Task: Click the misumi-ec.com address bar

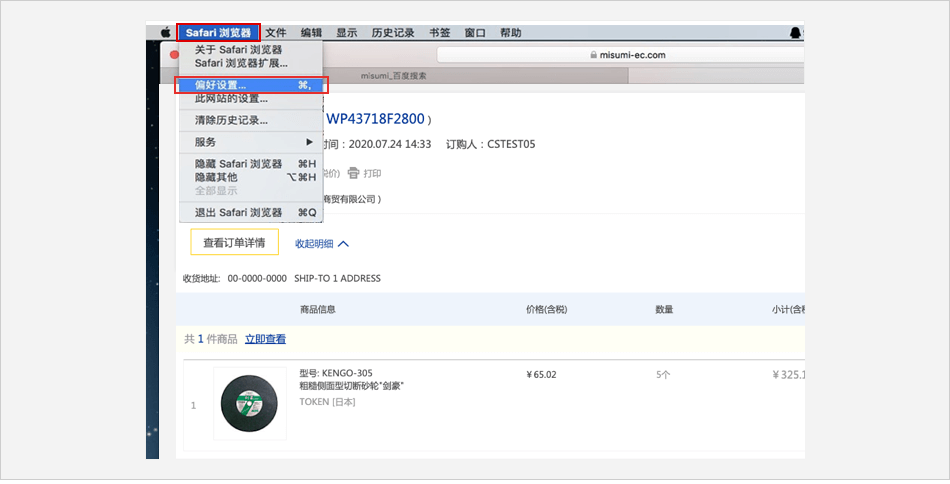Action: [620, 55]
